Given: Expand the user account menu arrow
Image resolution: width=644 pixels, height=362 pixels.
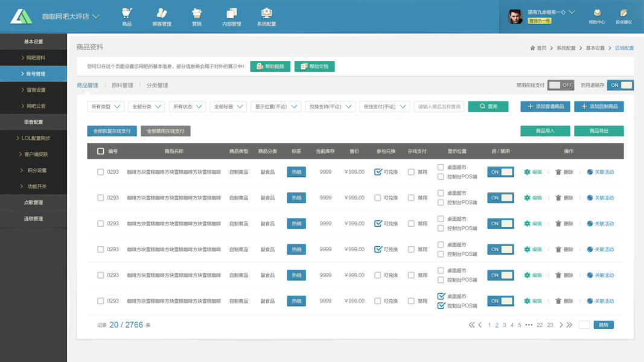Looking at the screenshot, I should (x=572, y=12).
